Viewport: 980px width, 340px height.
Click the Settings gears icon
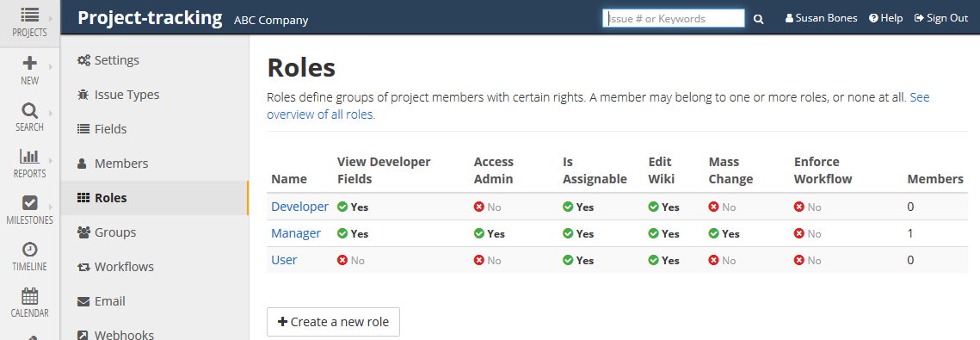point(83,60)
